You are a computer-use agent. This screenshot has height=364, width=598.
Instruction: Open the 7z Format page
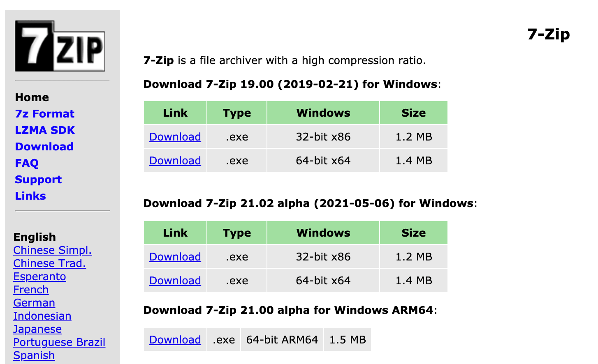[44, 114]
